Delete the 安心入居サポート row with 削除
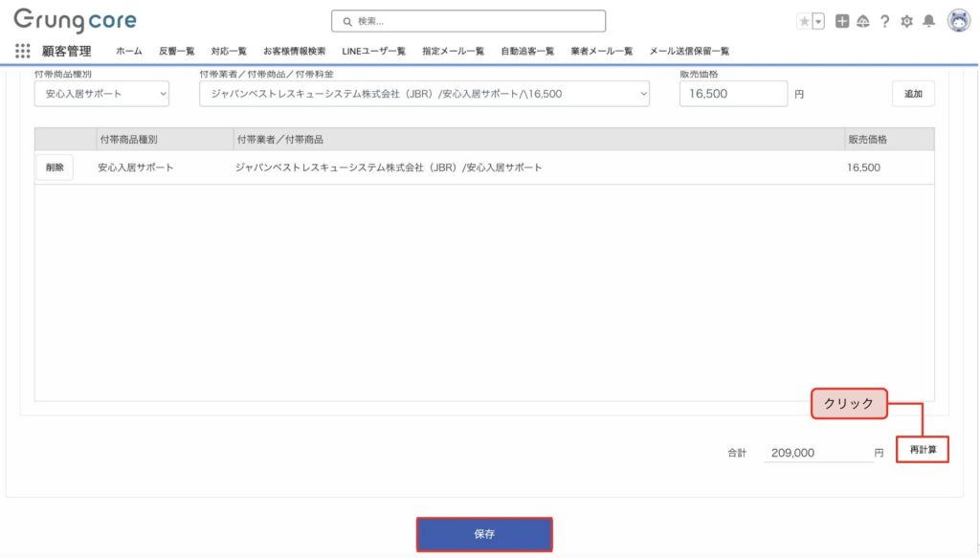This screenshot has width=980, height=558. [55, 167]
